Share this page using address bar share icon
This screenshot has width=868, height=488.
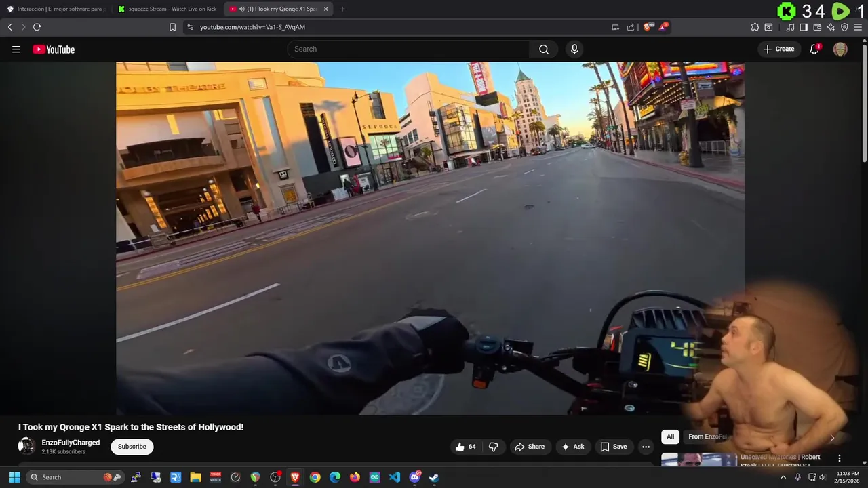pyautogui.click(x=631, y=27)
